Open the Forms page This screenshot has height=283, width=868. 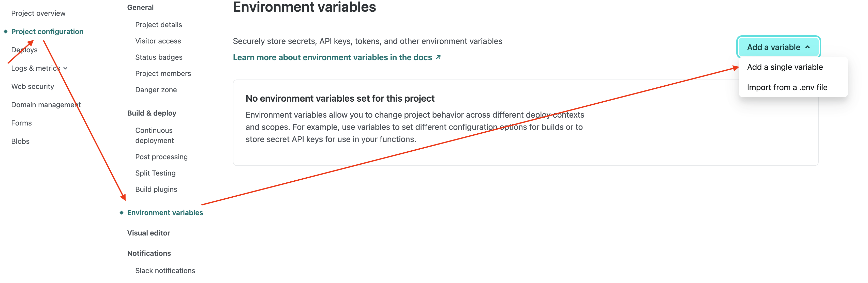pyautogui.click(x=21, y=123)
